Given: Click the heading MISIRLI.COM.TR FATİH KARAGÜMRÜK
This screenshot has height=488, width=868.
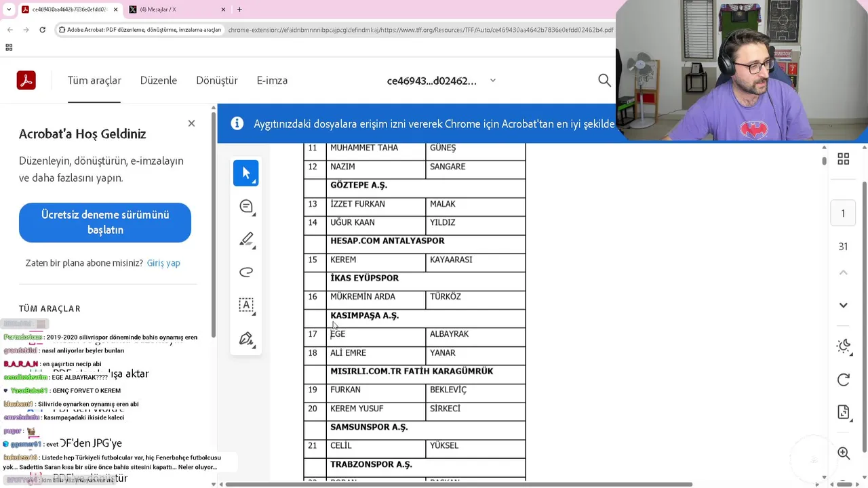Looking at the screenshot, I should pos(412,371).
